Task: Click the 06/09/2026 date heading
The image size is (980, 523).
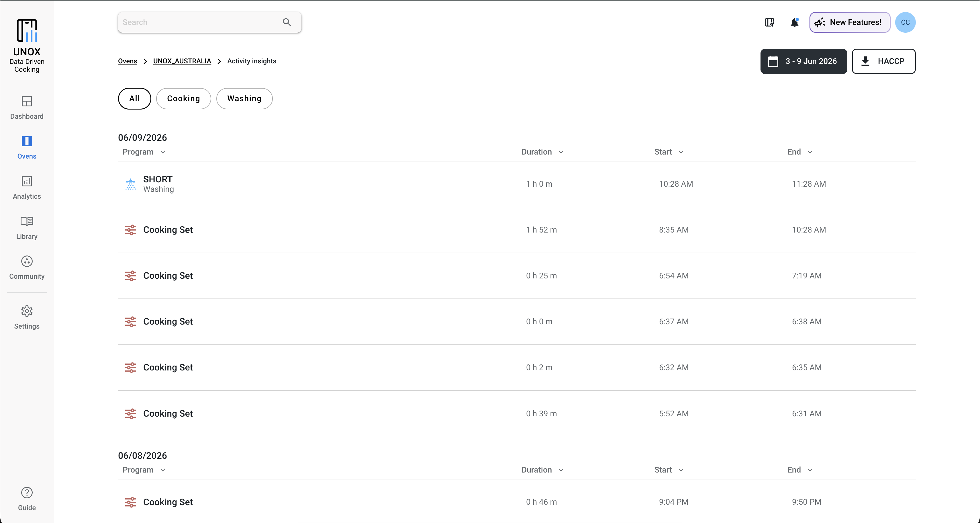Action: coord(142,138)
